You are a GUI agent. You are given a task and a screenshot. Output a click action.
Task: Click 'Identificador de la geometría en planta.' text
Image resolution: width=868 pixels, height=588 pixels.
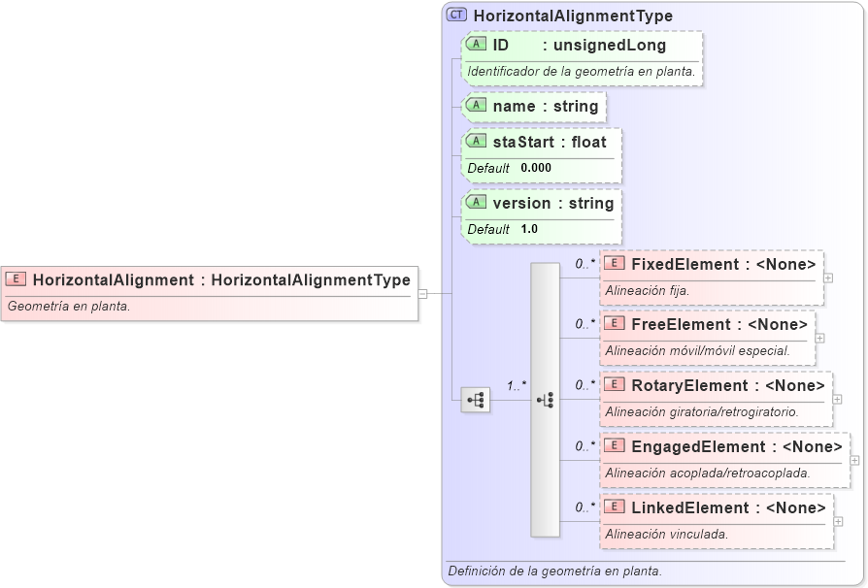pyautogui.click(x=582, y=72)
